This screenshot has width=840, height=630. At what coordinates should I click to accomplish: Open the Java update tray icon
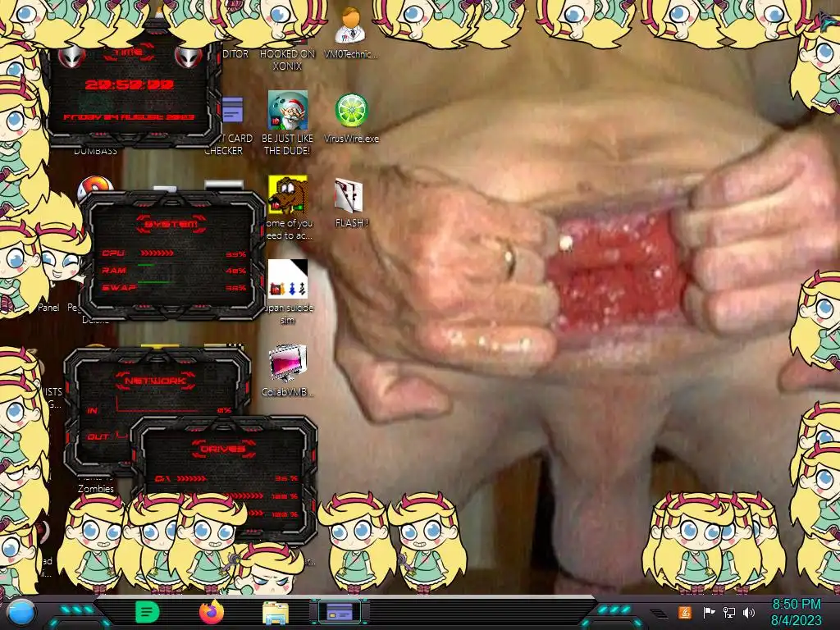685,612
